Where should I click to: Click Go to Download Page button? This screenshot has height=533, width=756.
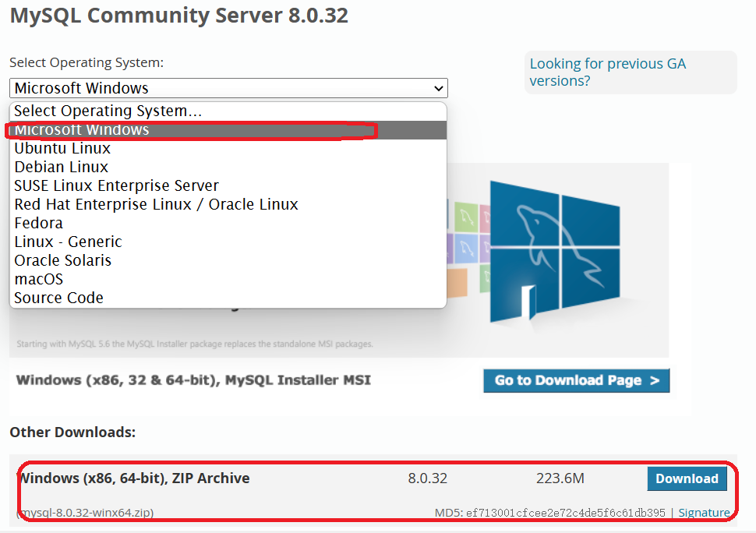[x=577, y=381]
